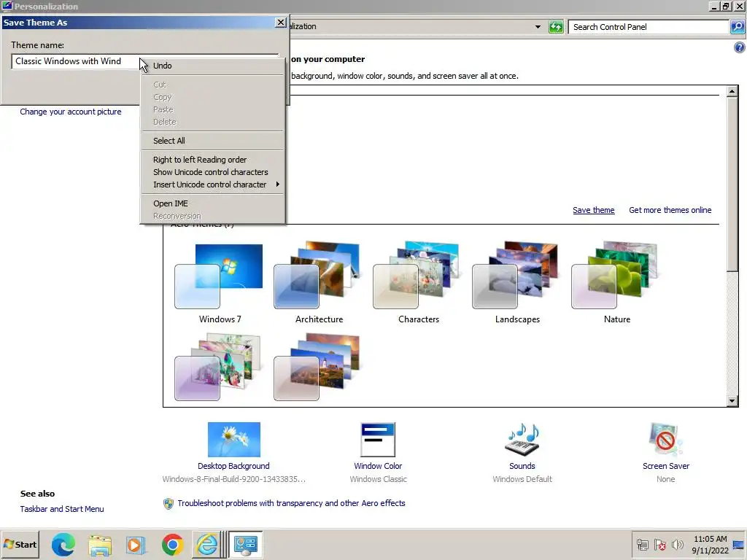Screen dimensions: 747x560
Task: Click the theme list scrollbar thumb
Action: (732, 184)
